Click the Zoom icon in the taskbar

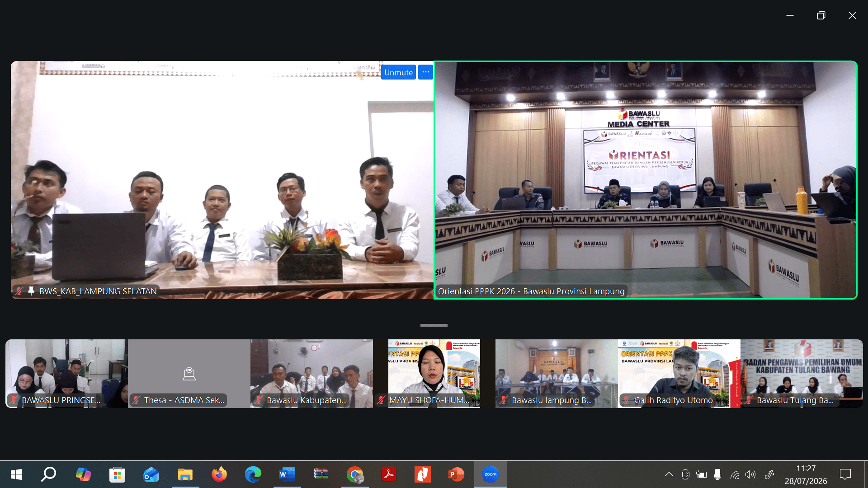(x=491, y=474)
